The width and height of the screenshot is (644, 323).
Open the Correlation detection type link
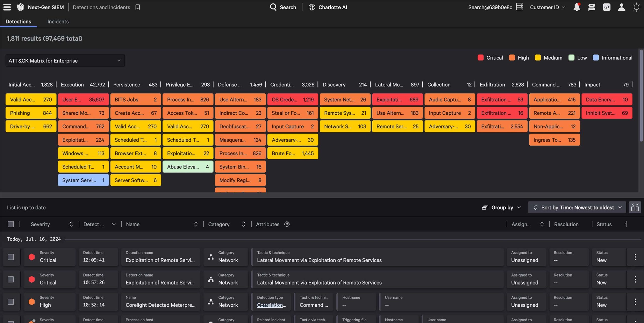[271, 305]
